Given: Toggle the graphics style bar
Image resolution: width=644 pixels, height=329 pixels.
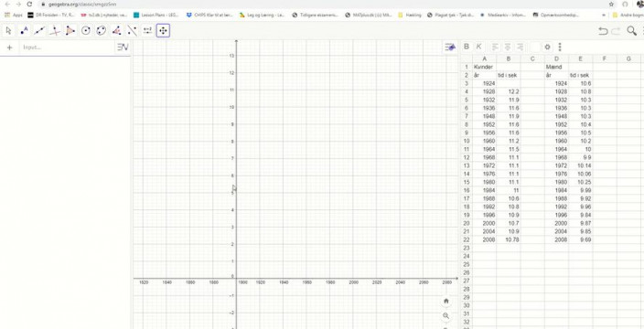Looking at the screenshot, I should 450,48.
